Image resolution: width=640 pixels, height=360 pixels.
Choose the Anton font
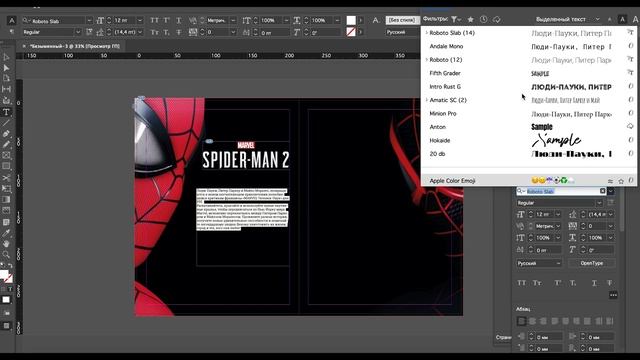438,127
